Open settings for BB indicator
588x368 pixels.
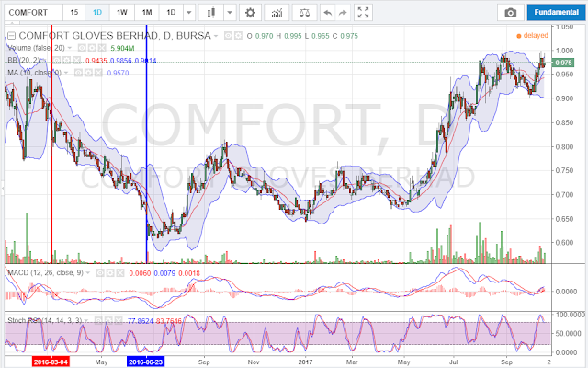tap(67, 60)
